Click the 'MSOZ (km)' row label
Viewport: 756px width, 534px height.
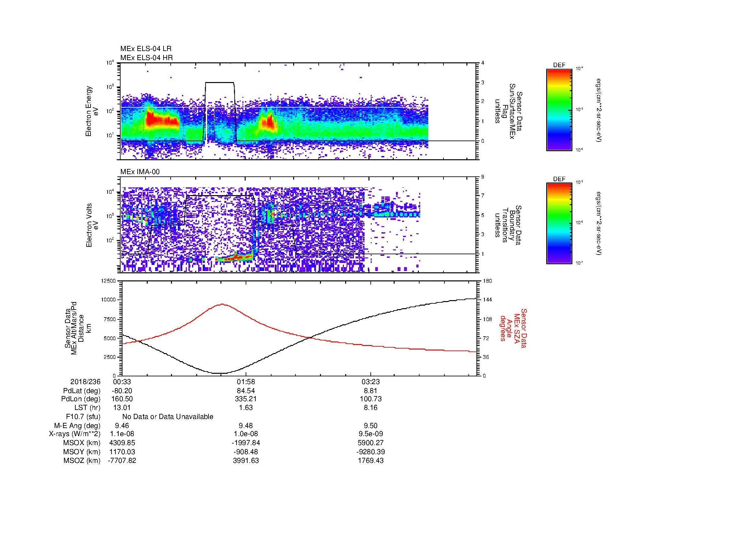point(82,461)
